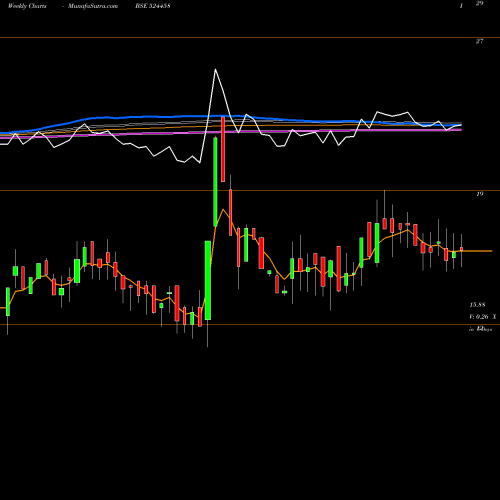Click the '27' price axis label
Screen dimensions: 500x500
click(x=479, y=41)
